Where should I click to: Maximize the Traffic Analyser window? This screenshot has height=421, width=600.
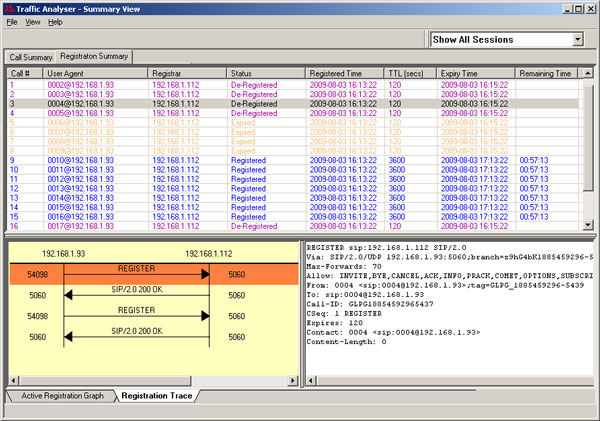[x=579, y=9]
